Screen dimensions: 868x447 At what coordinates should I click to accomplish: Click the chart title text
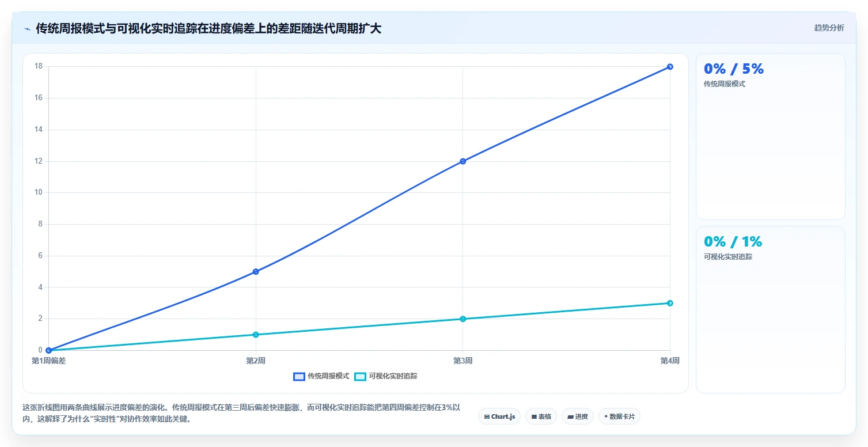(x=209, y=28)
